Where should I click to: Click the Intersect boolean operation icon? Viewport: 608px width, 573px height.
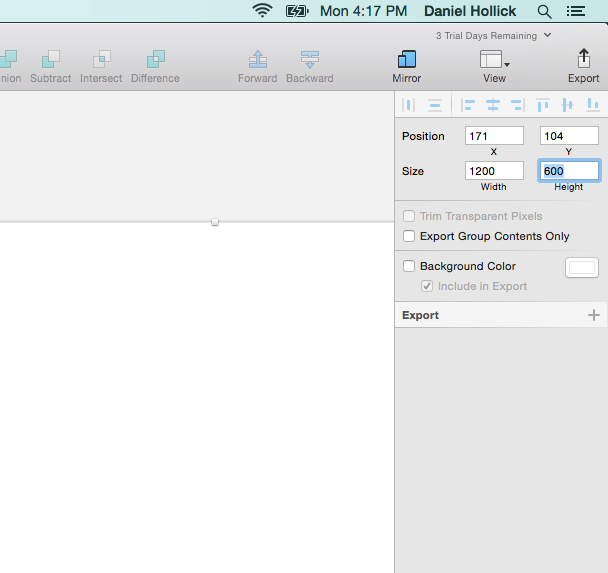pos(102,59)
